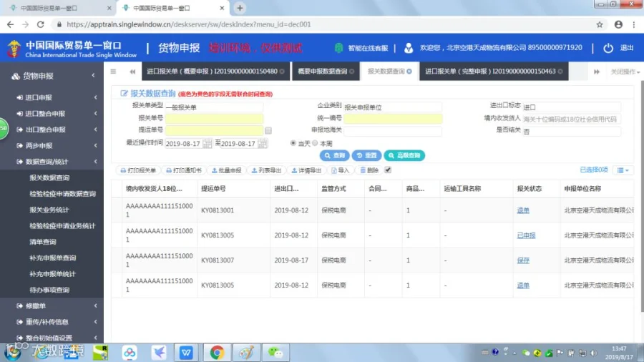Open the column settings list icon
Screen dimensions: 644x362
[x=623, y=170]
